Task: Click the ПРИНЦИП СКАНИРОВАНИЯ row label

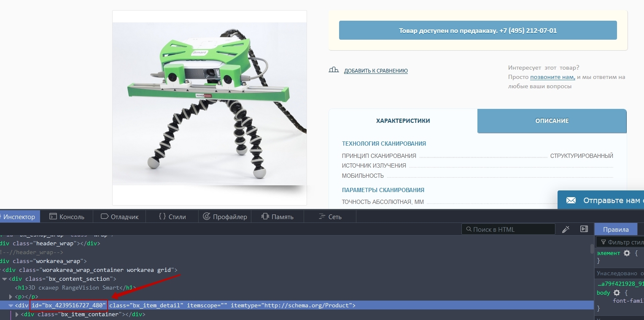Action: (379, 156)
